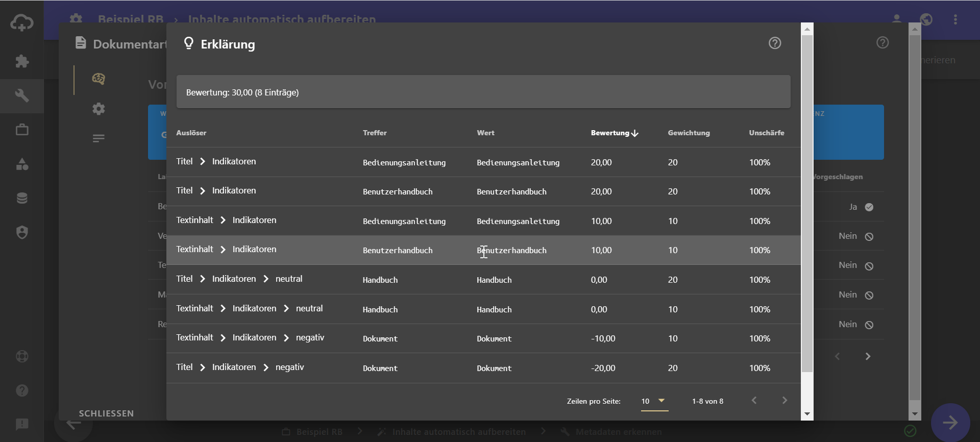Click the Erklärung dialog scrollbar
The image size is (980, 442).
807,204
